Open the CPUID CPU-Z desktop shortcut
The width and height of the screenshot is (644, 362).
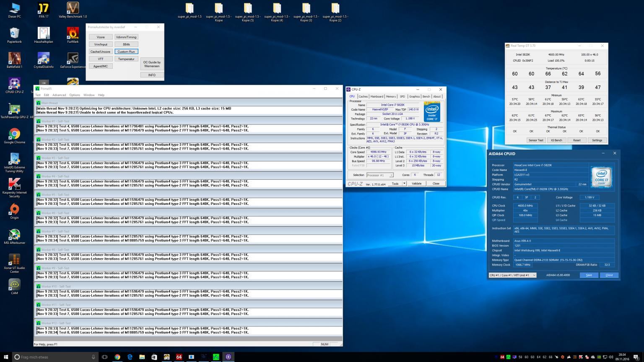tap(14, 85)
